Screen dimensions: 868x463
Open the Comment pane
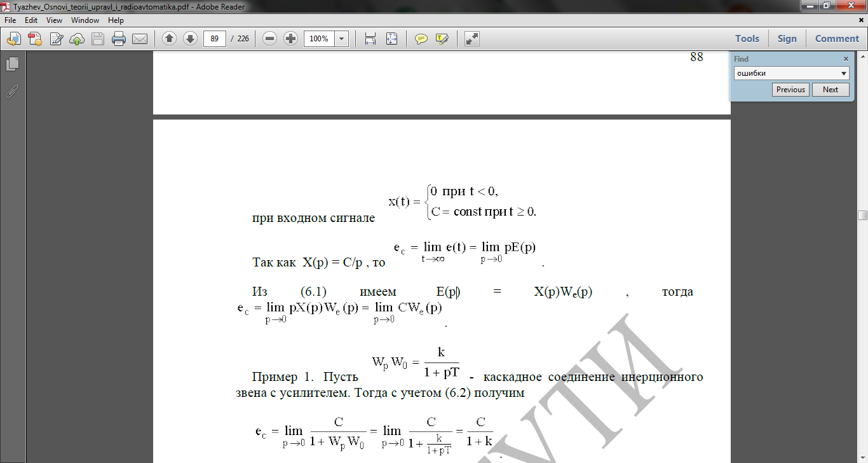[837, 39]
